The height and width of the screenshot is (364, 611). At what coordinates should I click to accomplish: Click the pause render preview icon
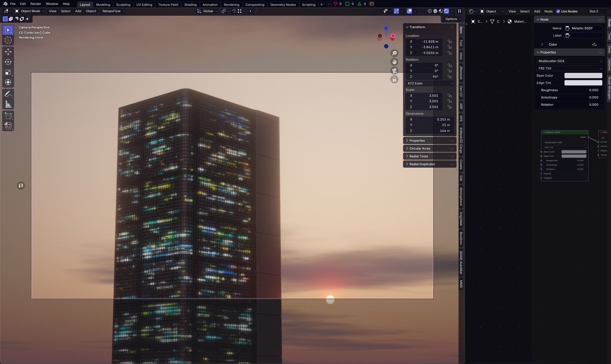(459, 11)
